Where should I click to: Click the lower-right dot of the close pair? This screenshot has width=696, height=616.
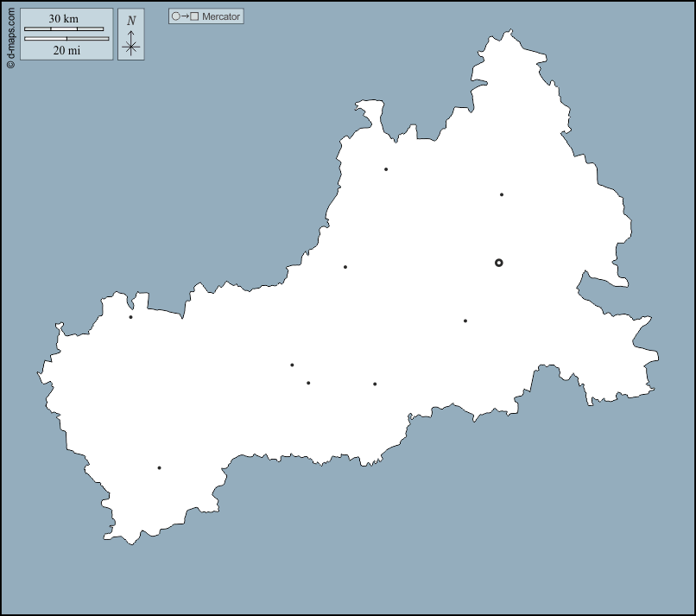point(308,383)
